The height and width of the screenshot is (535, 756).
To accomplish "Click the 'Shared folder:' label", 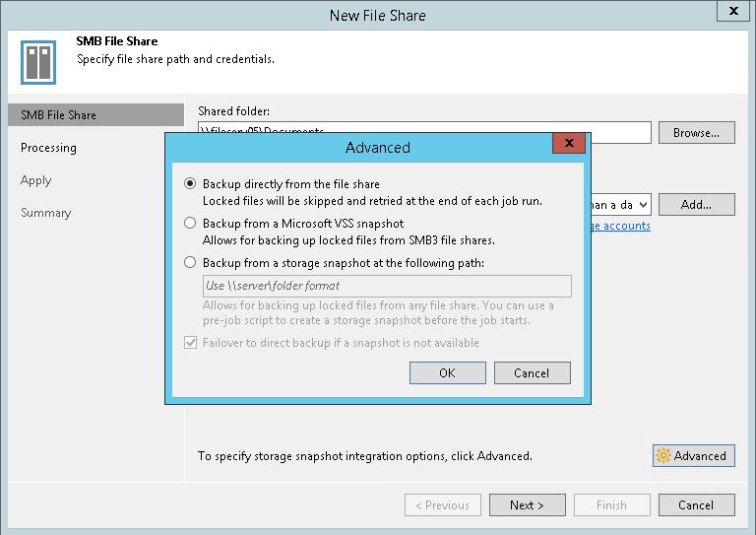I will click(x=234, y=111).
